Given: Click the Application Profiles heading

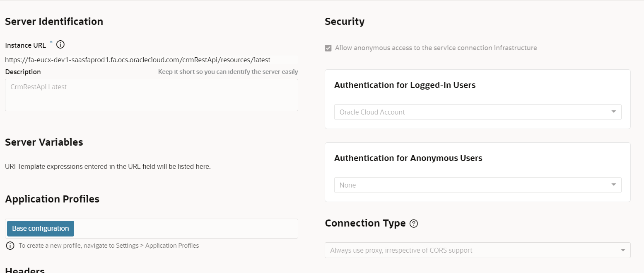Looking at the screenshot, I should click(52, 199).
